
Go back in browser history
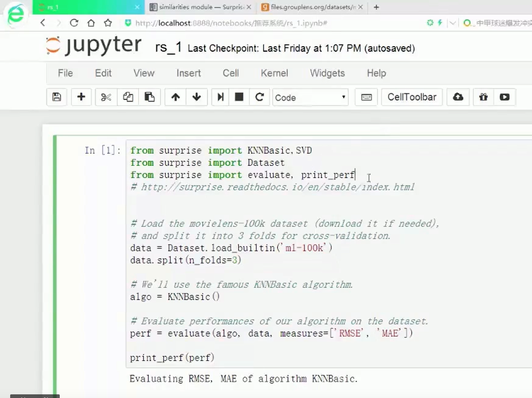pyautogui.click(x=43, y=23)
